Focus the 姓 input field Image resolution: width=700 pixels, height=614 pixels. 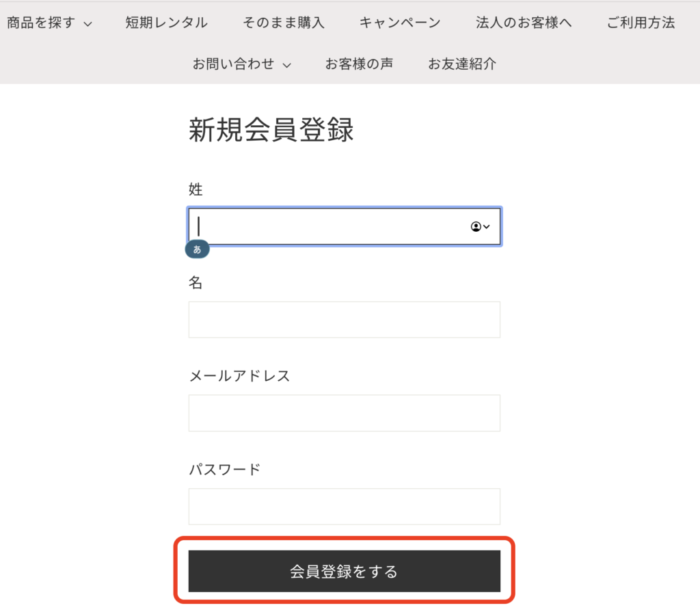[x=328, y=226]
